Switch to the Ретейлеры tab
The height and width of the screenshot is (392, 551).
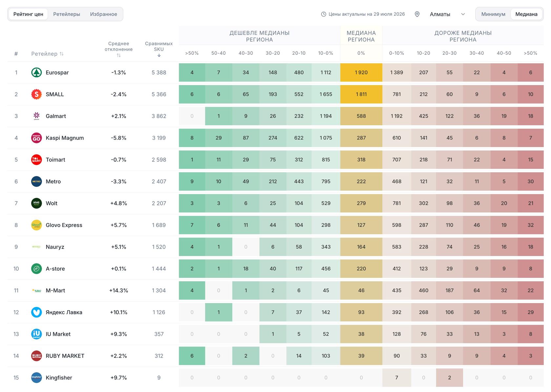click(x=67, y=14)
